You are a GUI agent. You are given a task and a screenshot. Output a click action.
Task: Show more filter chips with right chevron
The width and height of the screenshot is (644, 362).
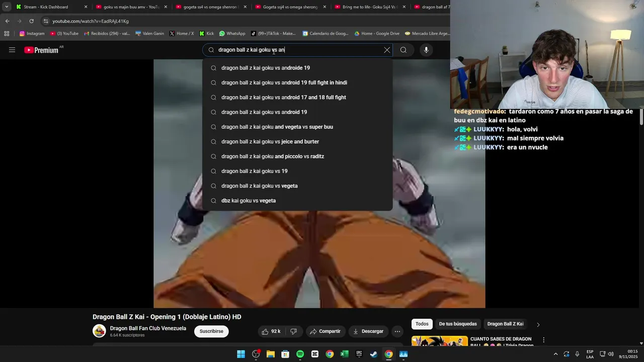(538, 324)
